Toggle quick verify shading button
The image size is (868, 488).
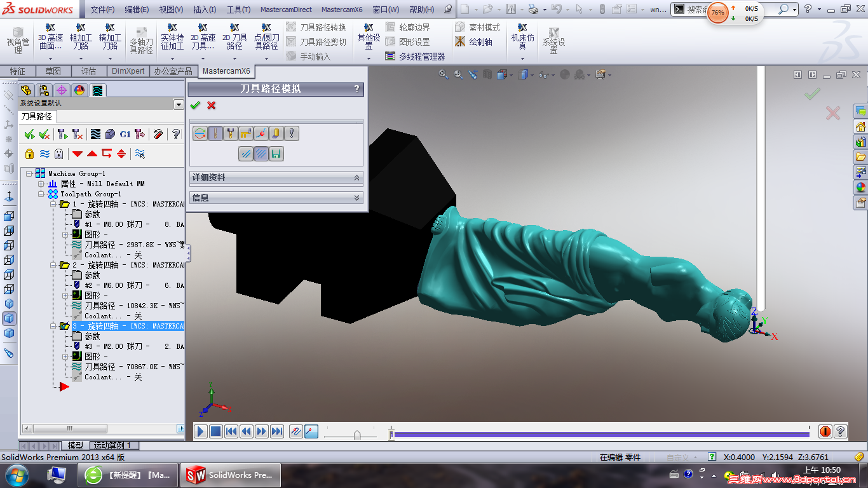[x=276, y=133]
